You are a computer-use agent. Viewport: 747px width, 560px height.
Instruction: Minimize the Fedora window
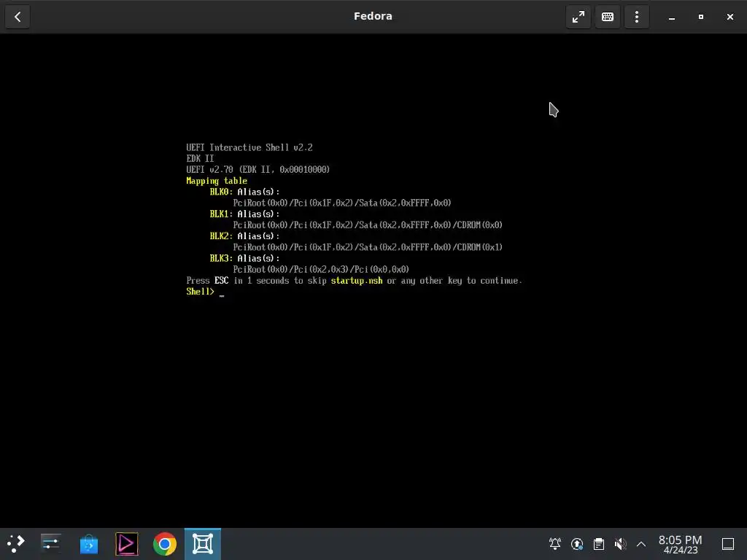(672, 17)
